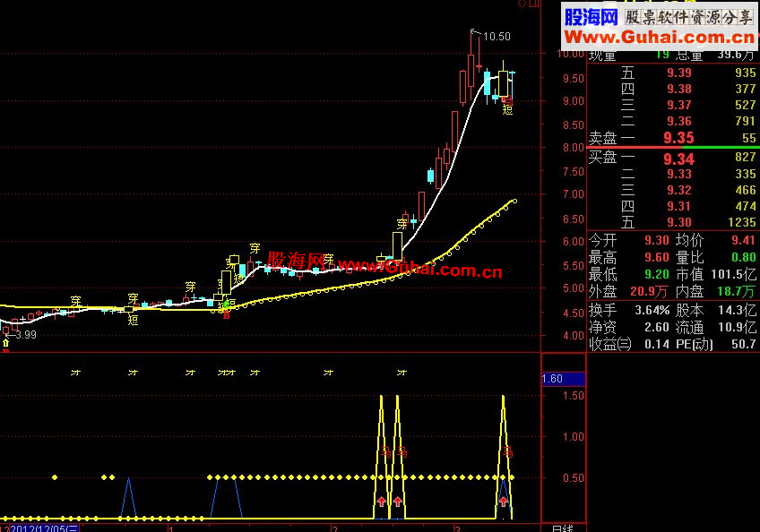Viewport: 760px width, 532px height.
Task: Select the 3.99 low price label
Action: pos(26,335)
